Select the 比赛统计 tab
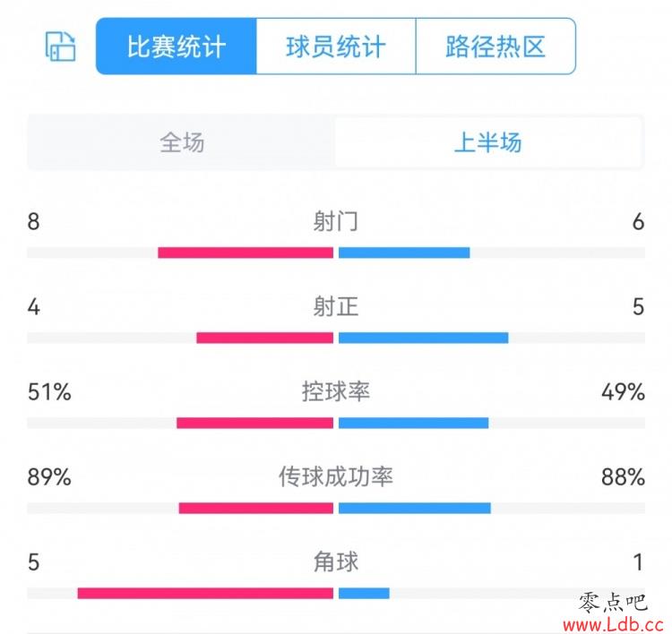The image size is (672, 634). pos(177,47)
